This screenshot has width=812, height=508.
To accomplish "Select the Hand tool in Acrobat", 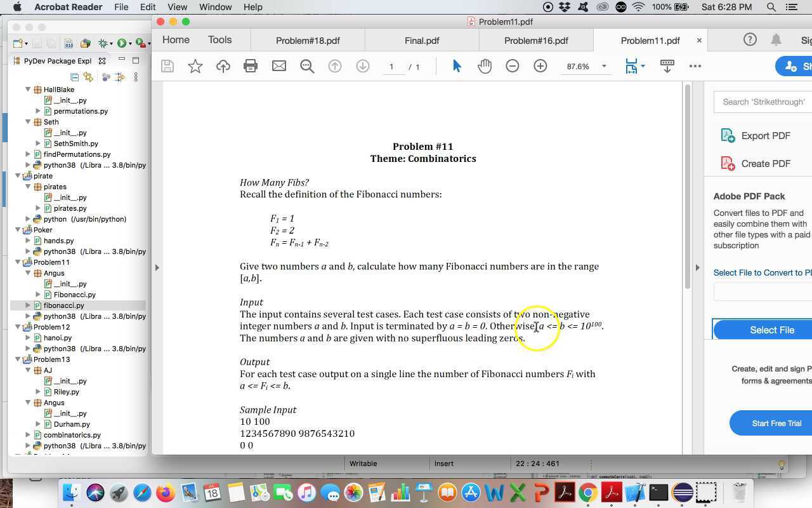I will pos(485,65).
